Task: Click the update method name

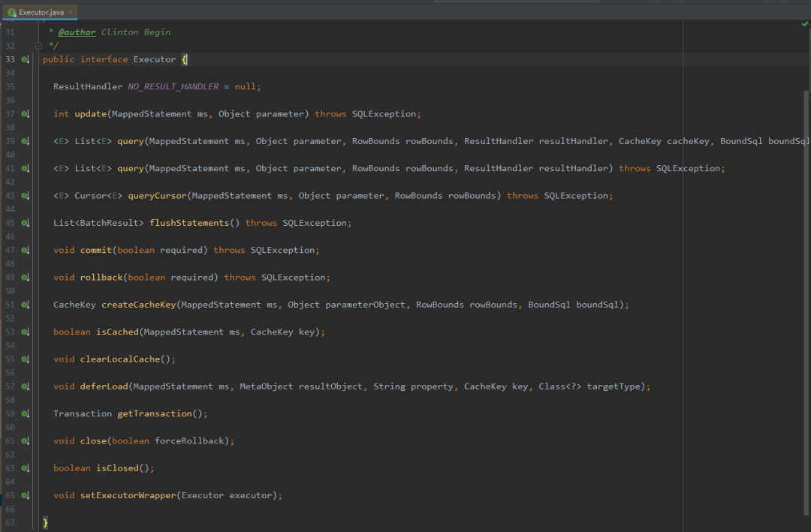Action: [91, 114]
